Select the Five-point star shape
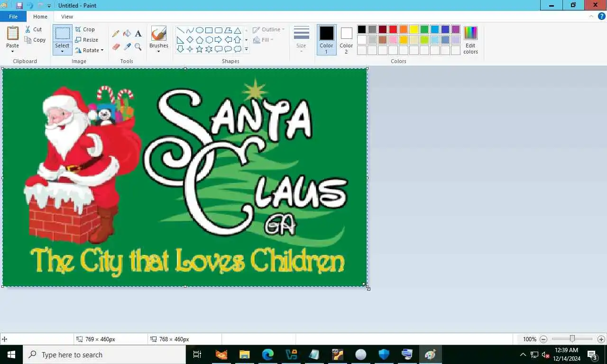607x364 pixels. click(199, 49)
